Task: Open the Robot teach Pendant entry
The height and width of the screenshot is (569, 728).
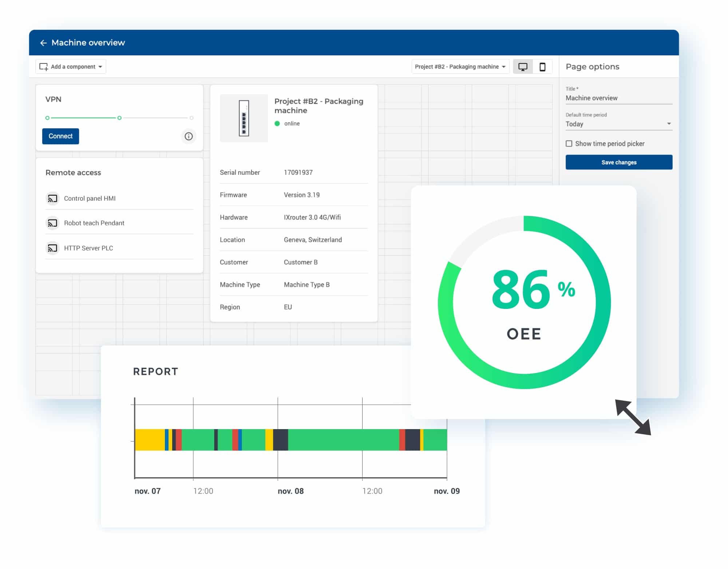Action: [94, 223]
